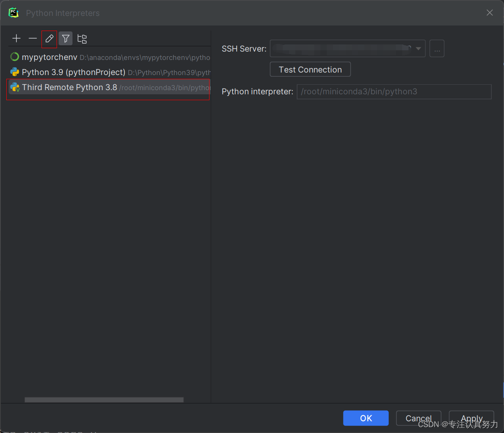
Task: Click the Python interpreter label text
Action: click(x=257, y=92)
